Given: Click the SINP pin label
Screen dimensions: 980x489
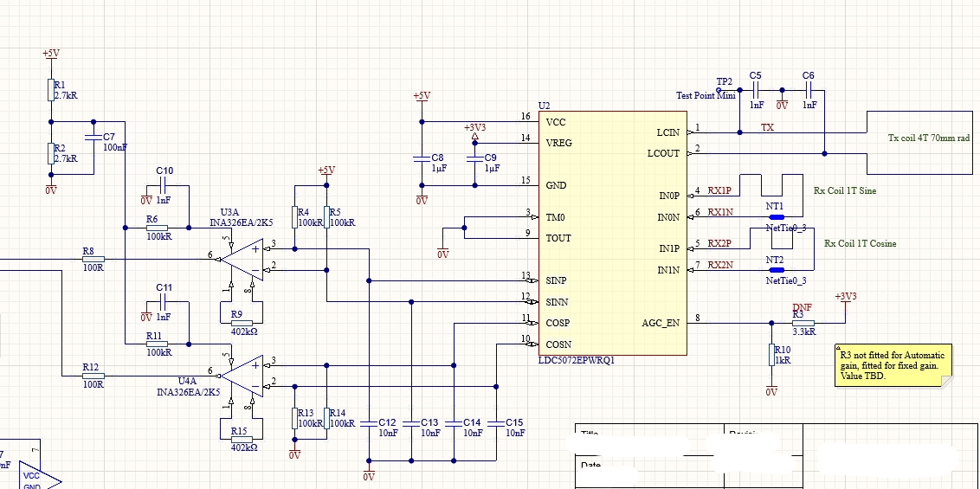Looking at the screenshot, I should (558, 280).
